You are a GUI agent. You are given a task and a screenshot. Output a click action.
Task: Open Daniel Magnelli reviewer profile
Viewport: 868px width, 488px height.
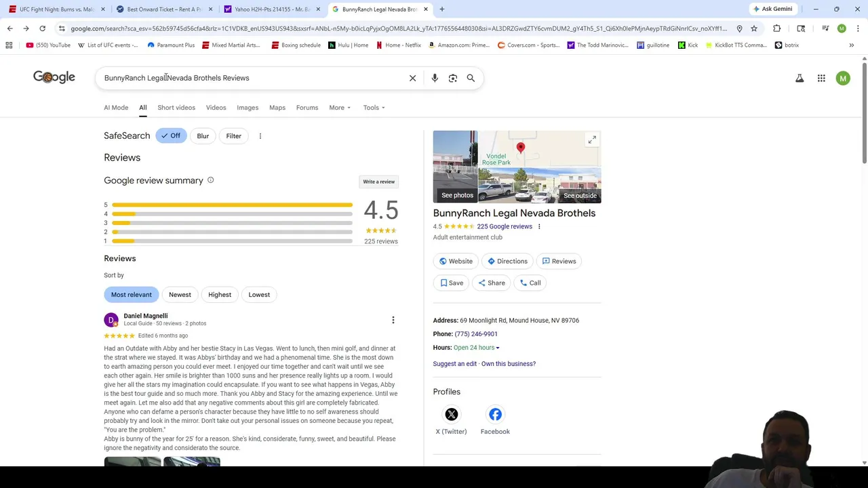click(x=146, y=316)
